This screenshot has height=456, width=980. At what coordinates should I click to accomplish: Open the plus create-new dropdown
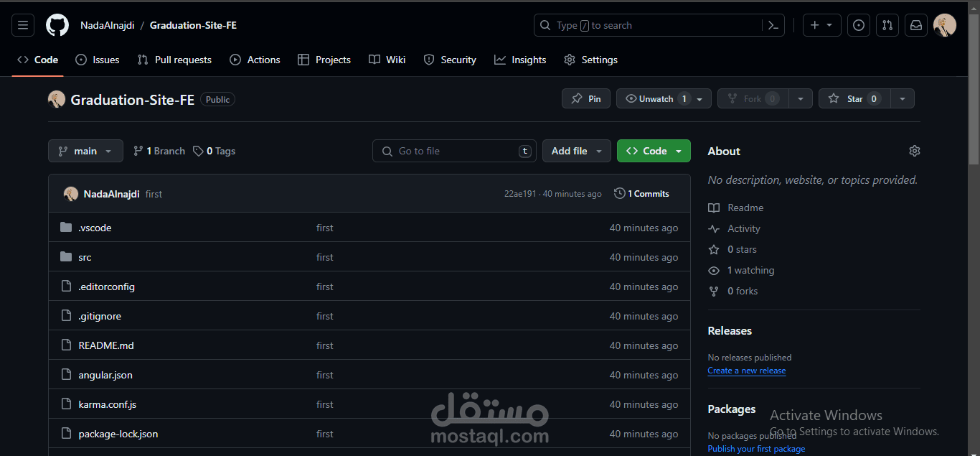[x=821, y=25]
